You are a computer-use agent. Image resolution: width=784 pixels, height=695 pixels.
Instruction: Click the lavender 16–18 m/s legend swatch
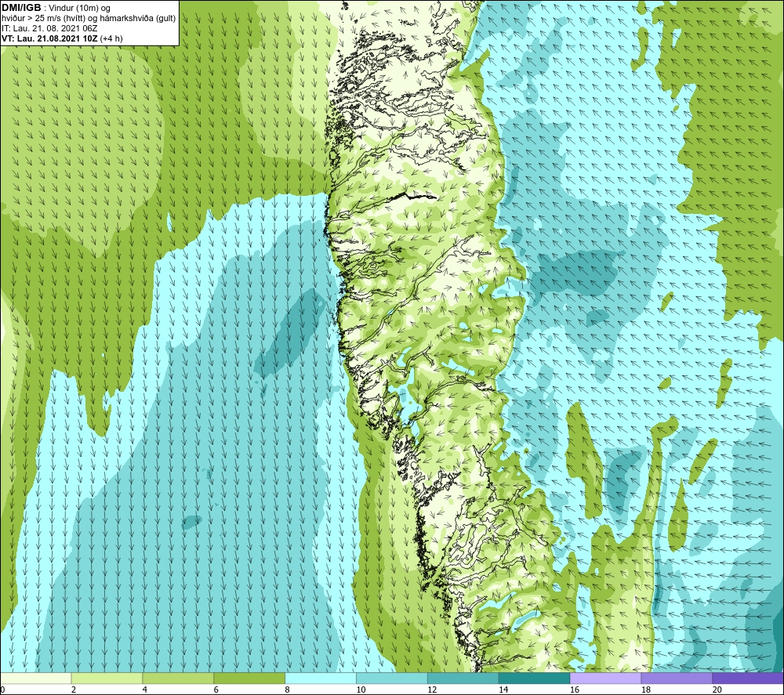click(605, 678)
